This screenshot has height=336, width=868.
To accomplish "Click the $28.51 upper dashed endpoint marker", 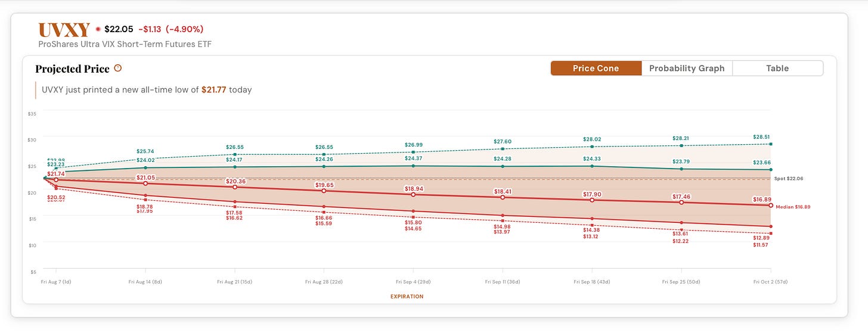I will pos(771,144).
